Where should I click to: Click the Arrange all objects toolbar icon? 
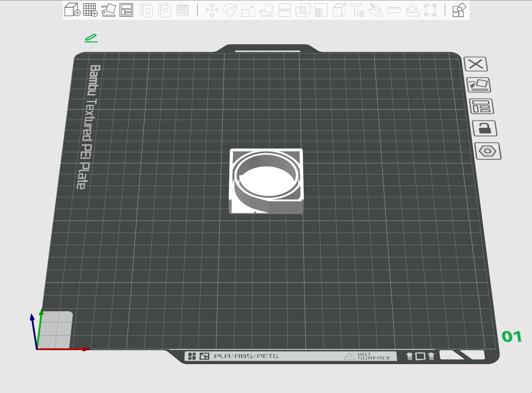click(x=126, y=10)
